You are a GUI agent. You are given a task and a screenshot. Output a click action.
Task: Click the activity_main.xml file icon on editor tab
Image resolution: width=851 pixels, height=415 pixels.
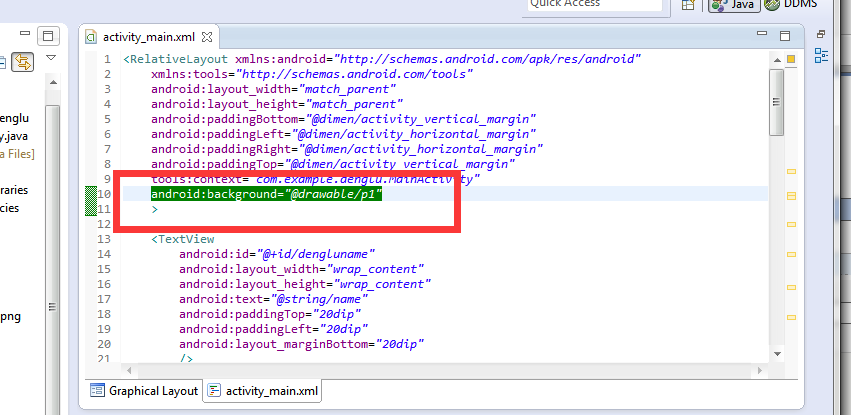92,37
